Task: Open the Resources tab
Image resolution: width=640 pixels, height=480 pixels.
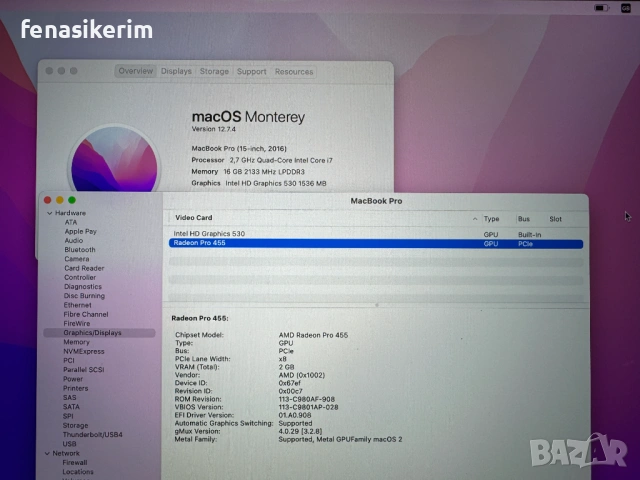Action: pyautogui.click(x=293, y=71)
